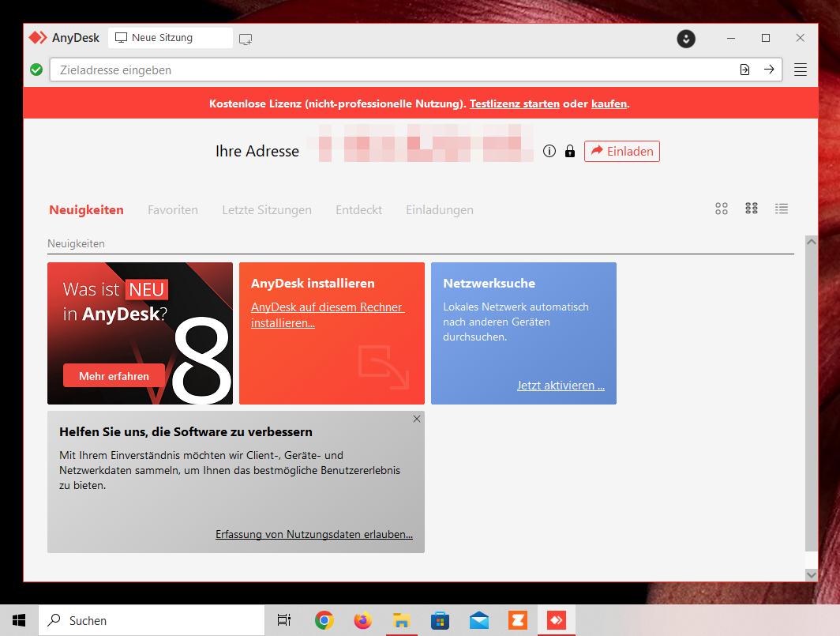Switch to list view

click(782, 209)
